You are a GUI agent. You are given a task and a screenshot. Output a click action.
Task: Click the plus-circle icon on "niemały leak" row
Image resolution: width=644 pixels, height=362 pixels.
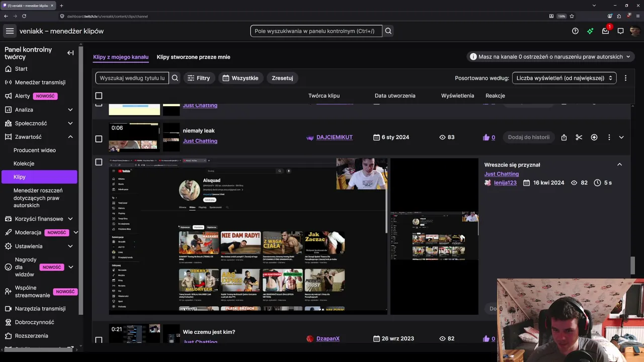pos(594,137)
